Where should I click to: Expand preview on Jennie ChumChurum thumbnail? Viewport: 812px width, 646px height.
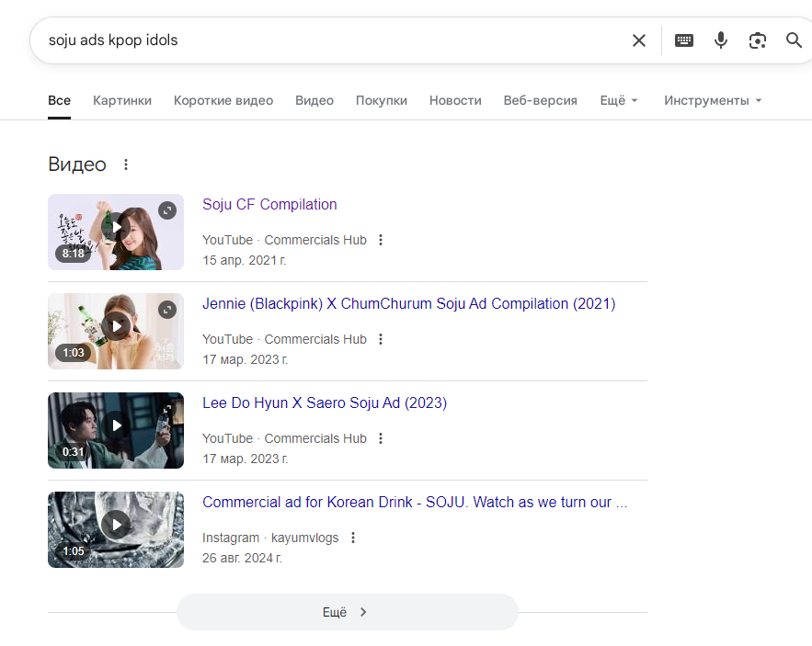166,310
